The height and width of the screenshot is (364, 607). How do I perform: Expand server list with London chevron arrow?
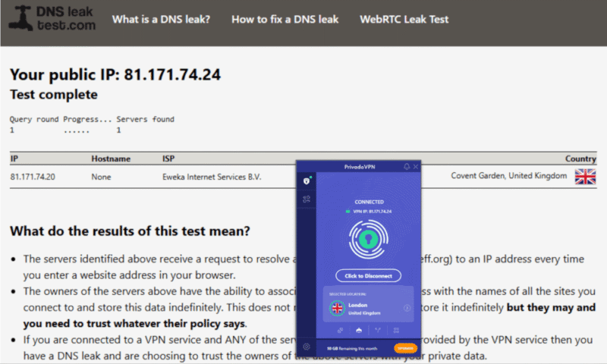pyautogui.click(x=407, y=308)
